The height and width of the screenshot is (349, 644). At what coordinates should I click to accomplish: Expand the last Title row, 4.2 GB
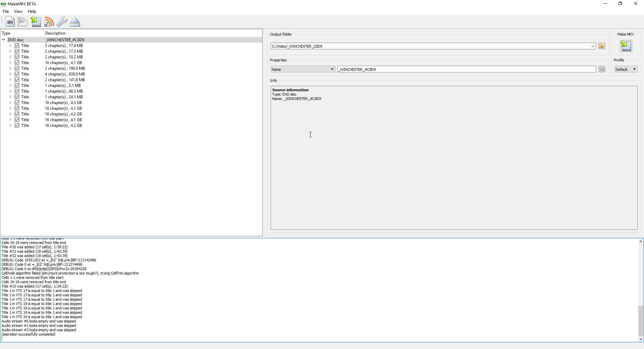tap(10, 126)
